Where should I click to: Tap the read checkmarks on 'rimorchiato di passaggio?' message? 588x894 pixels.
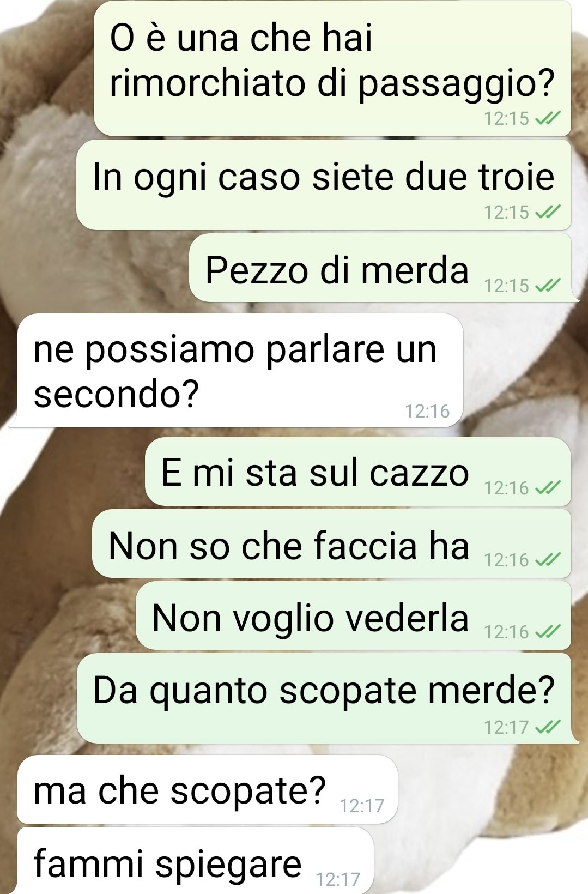(x=548, y=118)
